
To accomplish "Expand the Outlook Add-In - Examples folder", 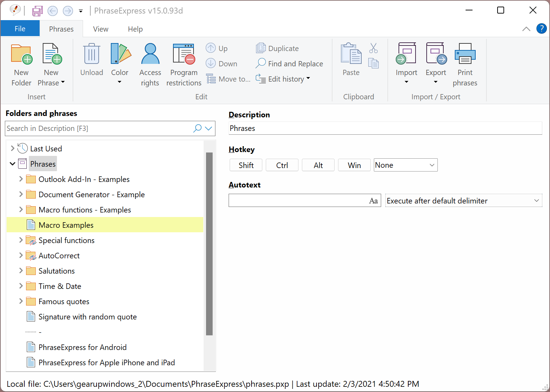I will tap(21, 179).
